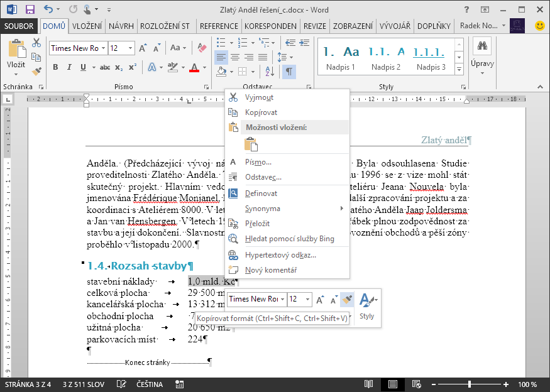Apply superscript formatting
The width and height of the screenshot is (550, 392).
(x=132, y=67)
